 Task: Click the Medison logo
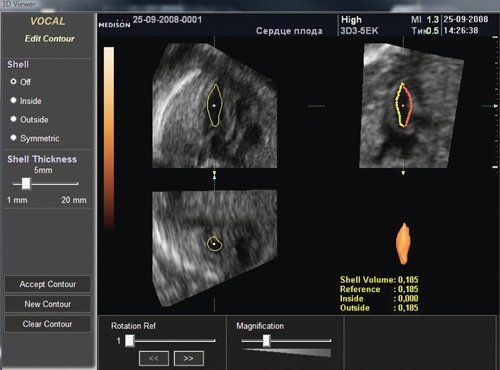[114, 24]
